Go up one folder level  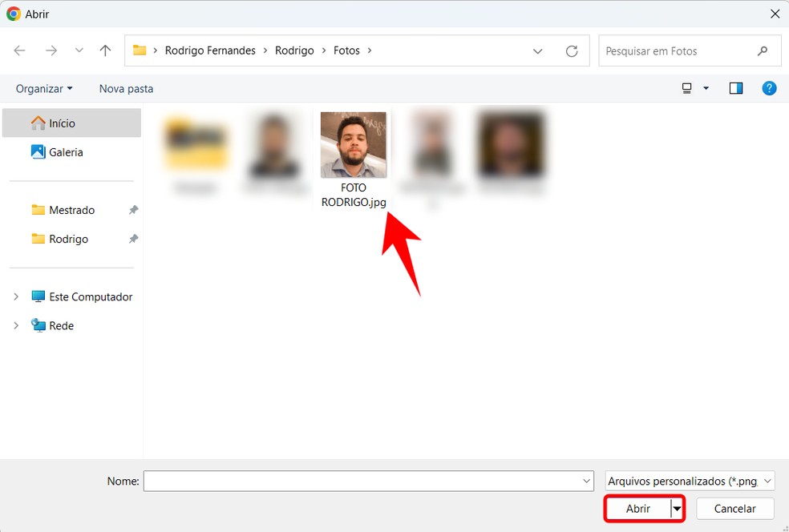pos(105,50)
